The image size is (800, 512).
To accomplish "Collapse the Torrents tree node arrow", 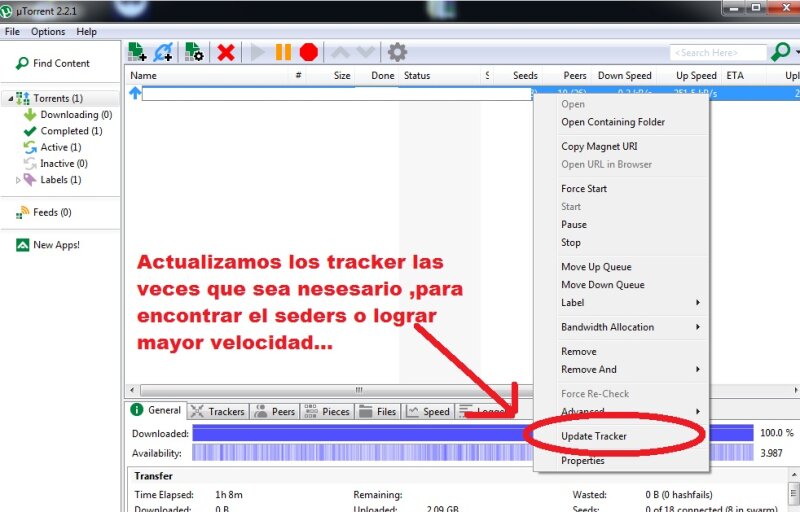I will 11,98.
